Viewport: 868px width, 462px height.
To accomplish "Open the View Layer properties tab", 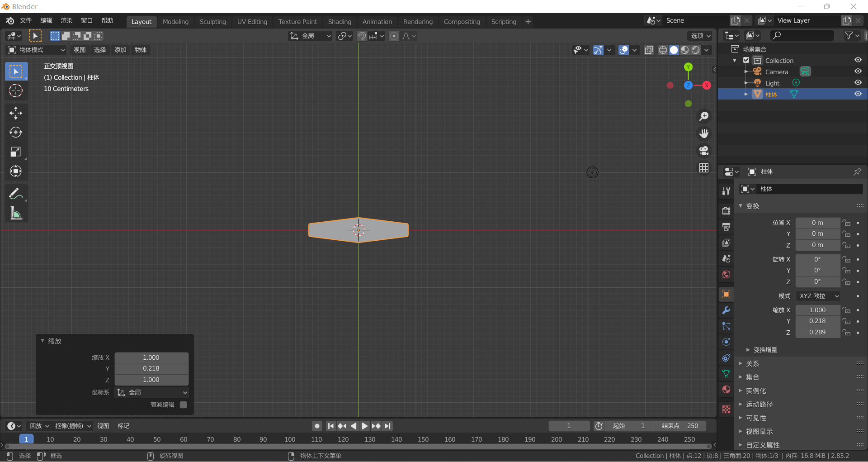I will pyautogui.click(x=726, y=243).
